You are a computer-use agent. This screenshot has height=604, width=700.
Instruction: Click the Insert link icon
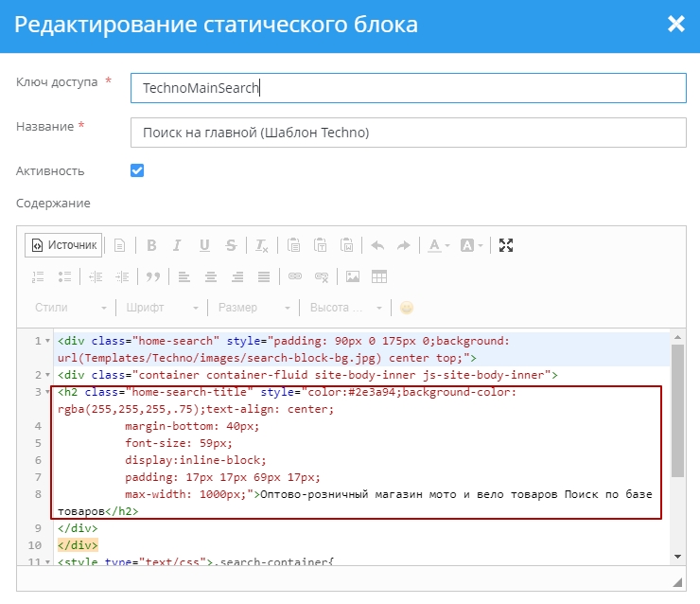coord(295,276)
